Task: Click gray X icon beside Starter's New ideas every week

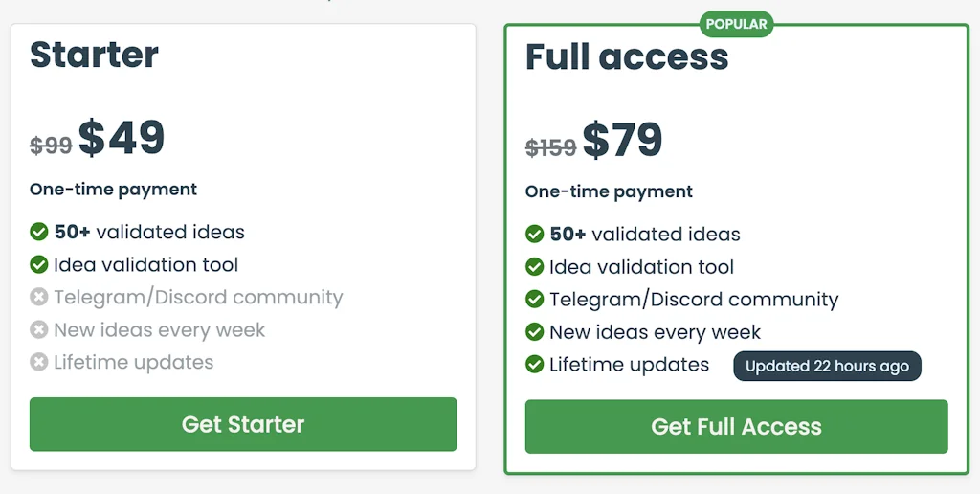Action: point(39,330)
